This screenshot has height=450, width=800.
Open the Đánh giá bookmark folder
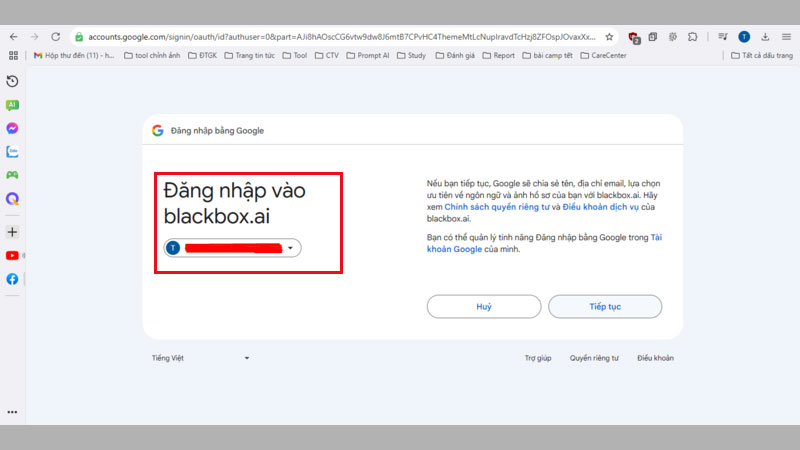coord(455,55)
